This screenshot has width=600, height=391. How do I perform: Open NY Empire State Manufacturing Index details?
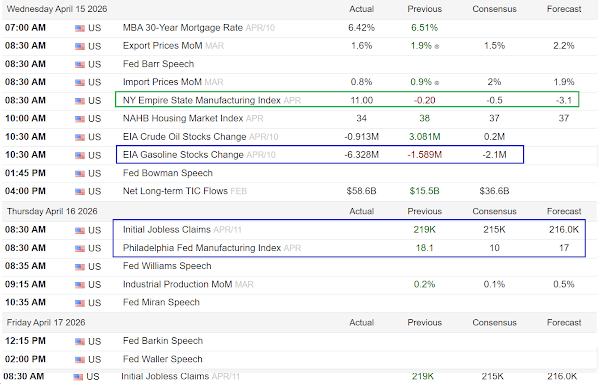click(x=202, y=100)
